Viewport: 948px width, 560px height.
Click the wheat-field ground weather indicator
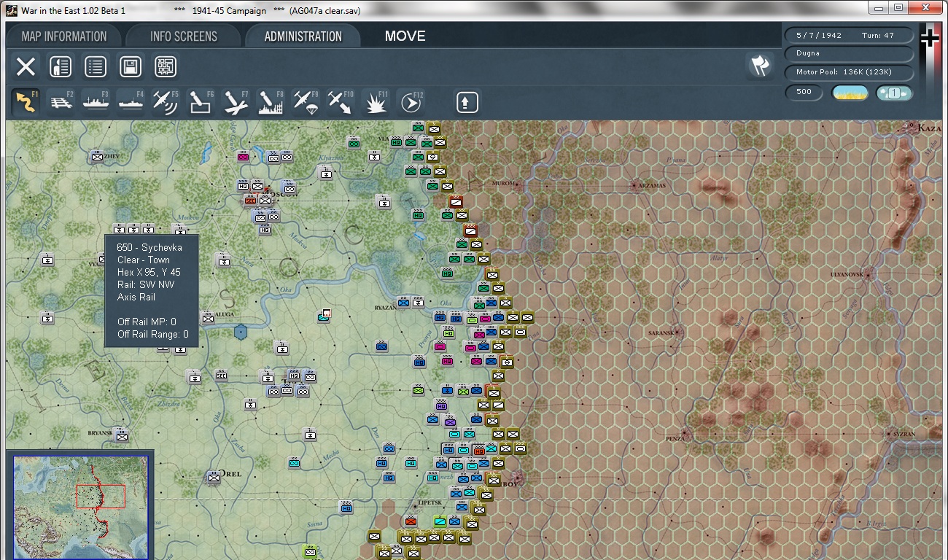point(850,93)
